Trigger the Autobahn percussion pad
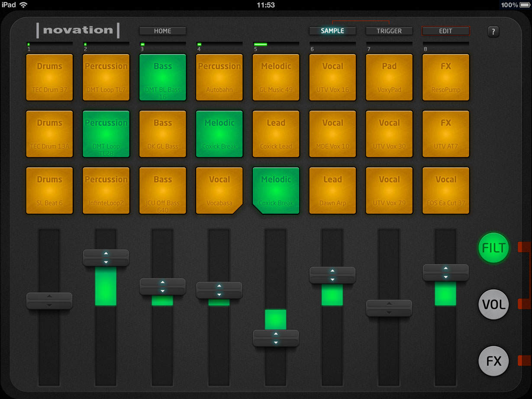532x399 pixels. 219,77
